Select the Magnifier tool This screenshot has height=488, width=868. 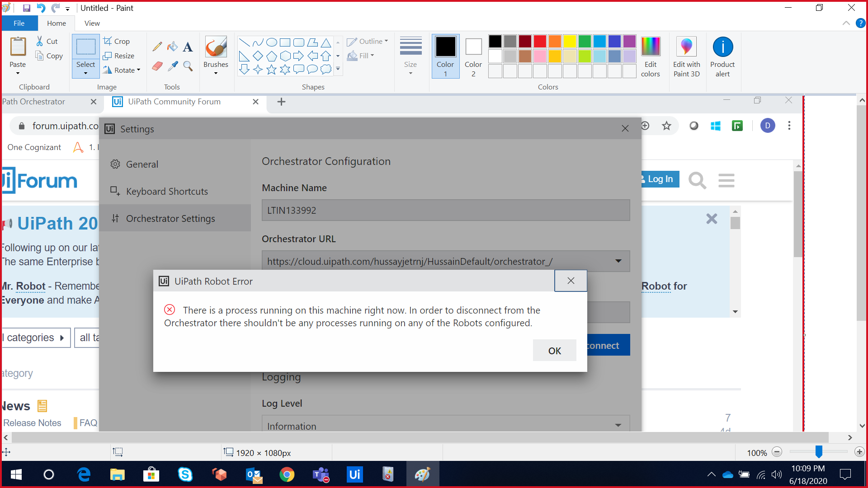tap(188, 66)
